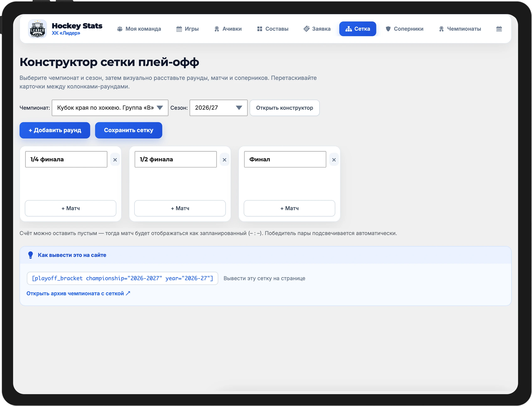Click the Добавить раунд button
This screenshot has width=532, height=406.
click(55, 130)
